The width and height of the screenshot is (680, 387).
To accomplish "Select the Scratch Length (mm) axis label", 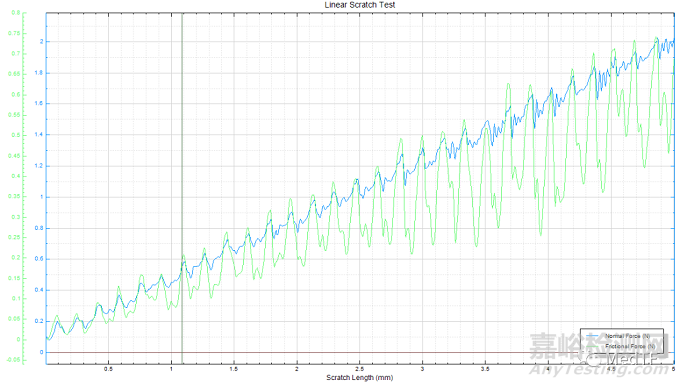I will [360, 377].
